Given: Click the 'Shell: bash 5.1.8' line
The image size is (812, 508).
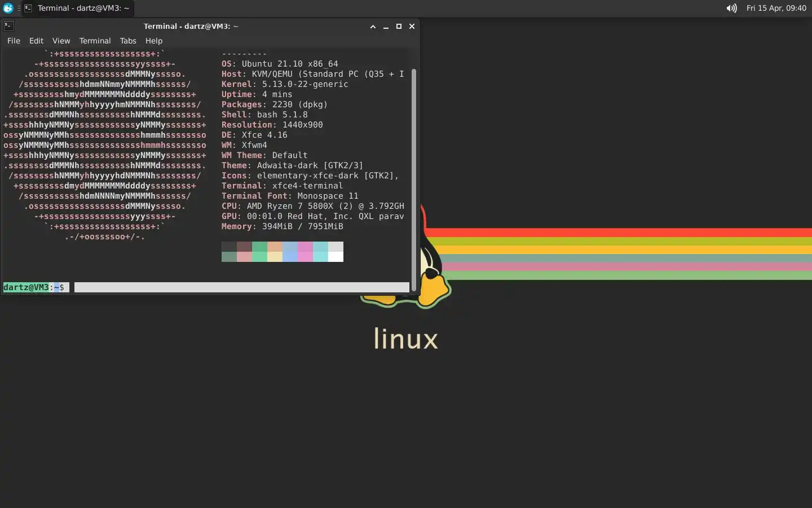Looking at the screenshot, I should (x=264, y=115).
